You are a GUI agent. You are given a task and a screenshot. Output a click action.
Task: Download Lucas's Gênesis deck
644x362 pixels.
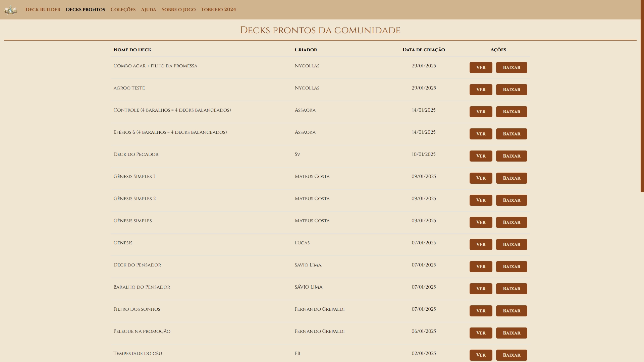[x=511, y=244]
